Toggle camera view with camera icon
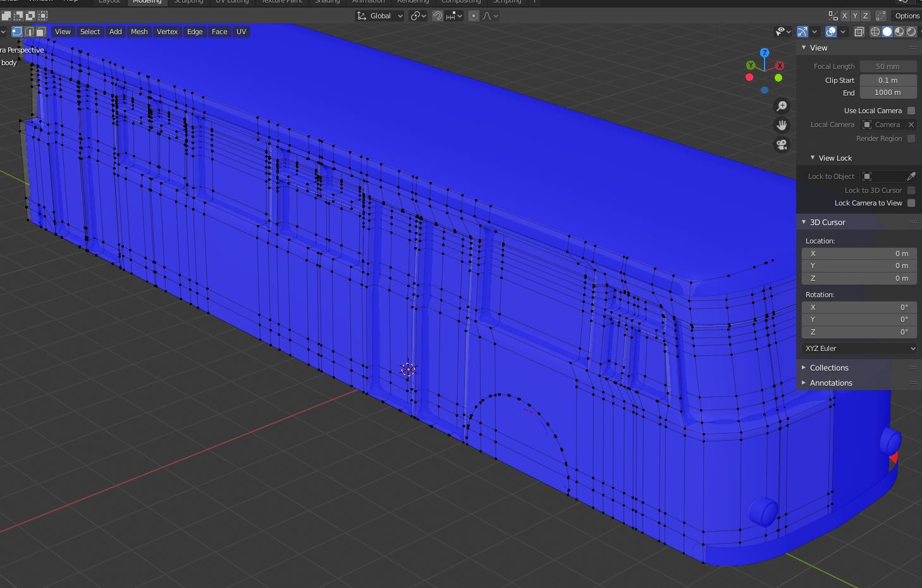Viewport: 922px width, 588px height. point(782,145)
